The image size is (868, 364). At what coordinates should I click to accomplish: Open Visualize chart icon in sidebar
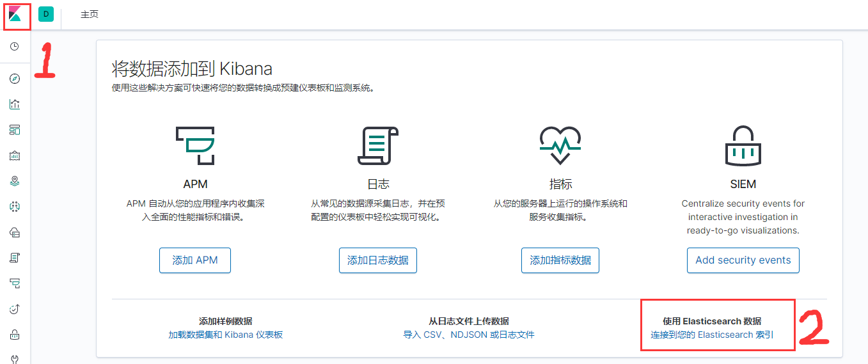15,104
